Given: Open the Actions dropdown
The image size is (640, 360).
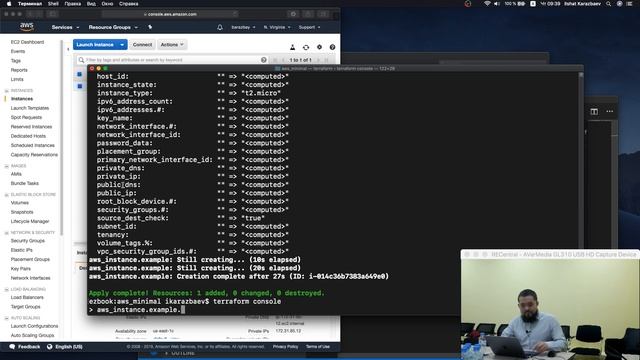Looking at the screenshot, I should pyautogui.click(x=172, y=44).
